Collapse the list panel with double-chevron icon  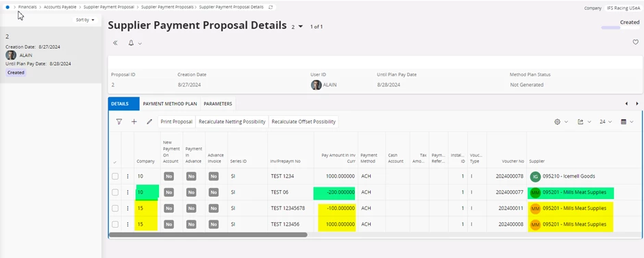[115, 43]
